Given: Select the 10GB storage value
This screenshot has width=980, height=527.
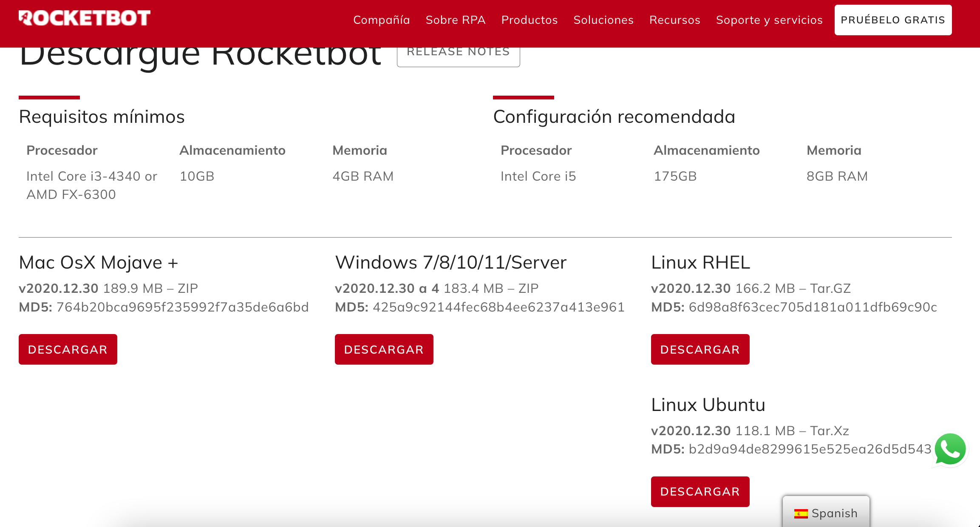Looking at the screenshot, I should (x=197, y=176).
